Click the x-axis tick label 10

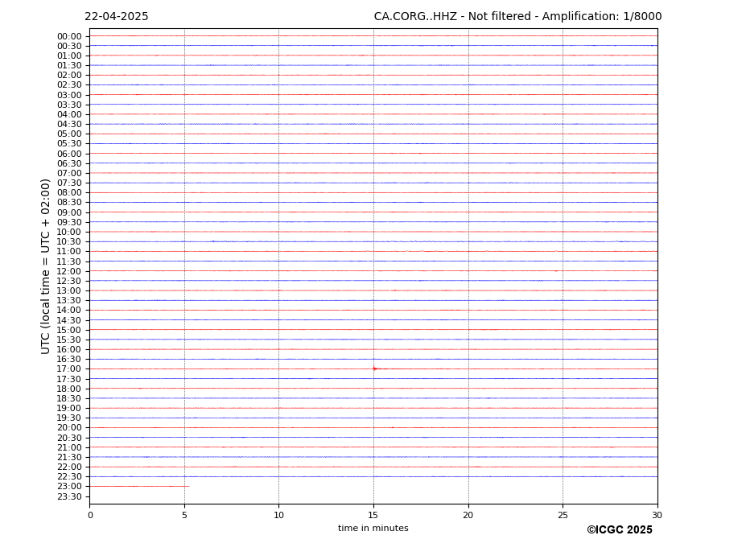coord(278,515)
